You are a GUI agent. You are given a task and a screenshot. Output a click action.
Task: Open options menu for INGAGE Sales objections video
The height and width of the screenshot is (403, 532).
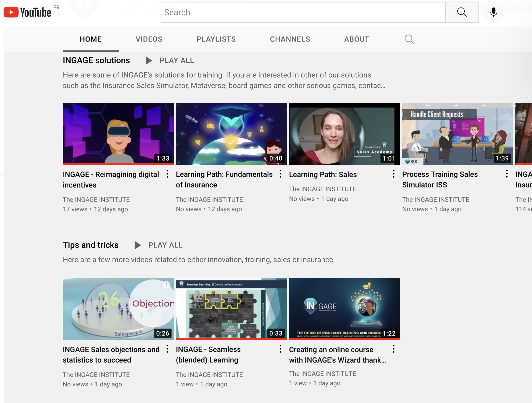click(x=167, y=349)
